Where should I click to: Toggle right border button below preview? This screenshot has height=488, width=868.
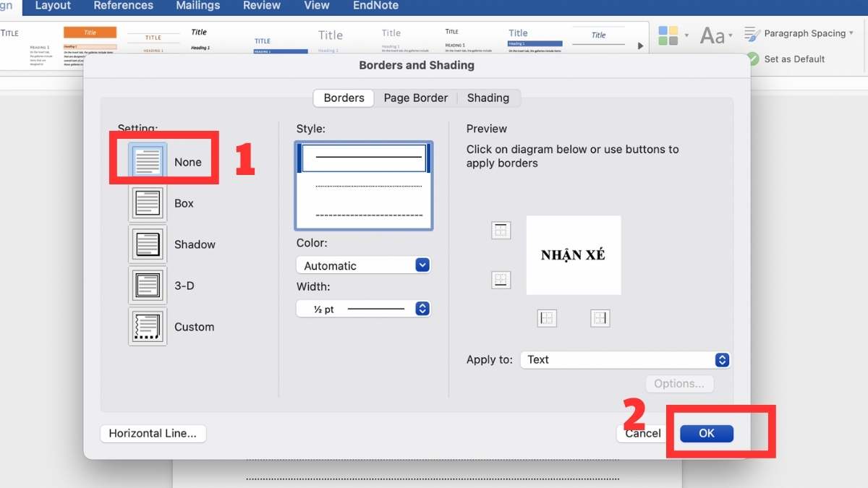coord(600,318)
